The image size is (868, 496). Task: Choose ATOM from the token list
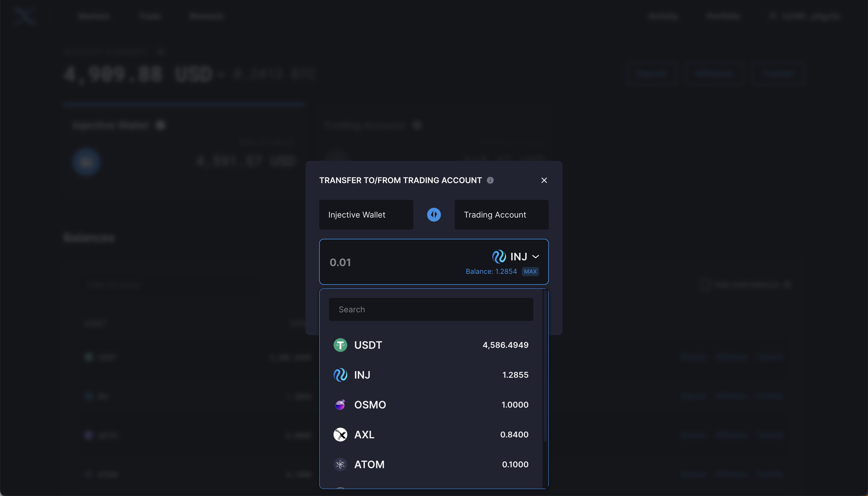coord(431,464)
